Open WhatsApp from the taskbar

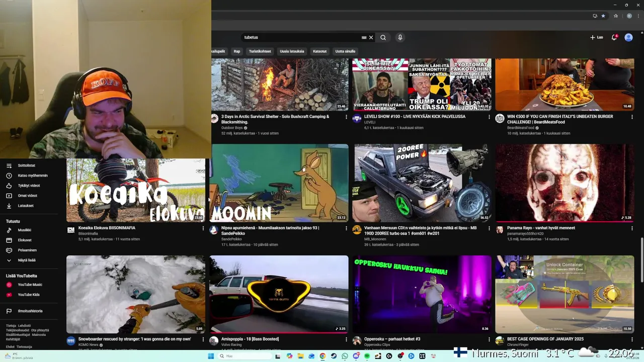[345, 356]
